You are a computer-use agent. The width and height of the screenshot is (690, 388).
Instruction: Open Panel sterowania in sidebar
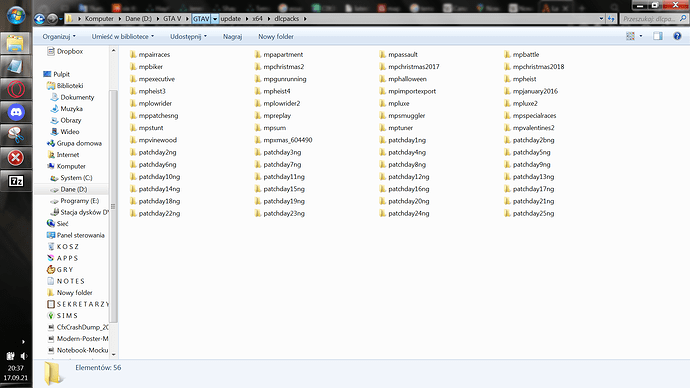pos(81,235)
